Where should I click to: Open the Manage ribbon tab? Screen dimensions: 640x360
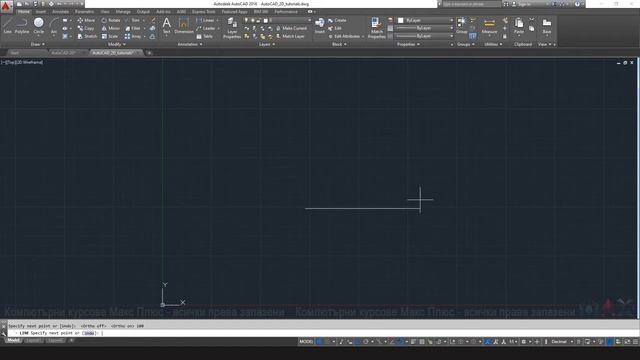(123, 12)
